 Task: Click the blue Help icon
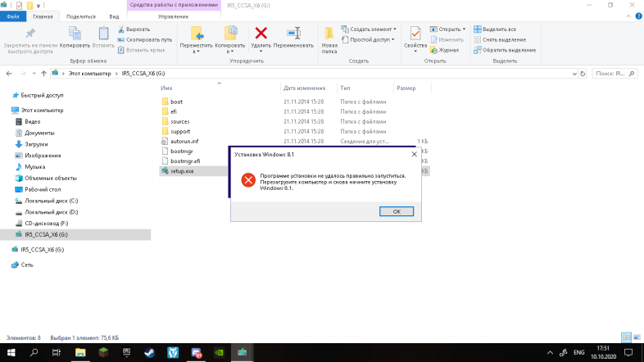[x=638, y=16]
